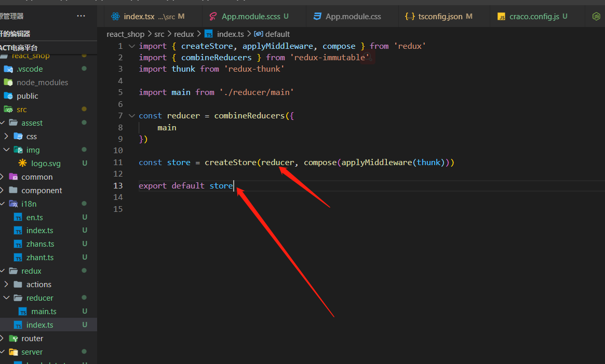Click the img folder picture icon

coord(18,150)
